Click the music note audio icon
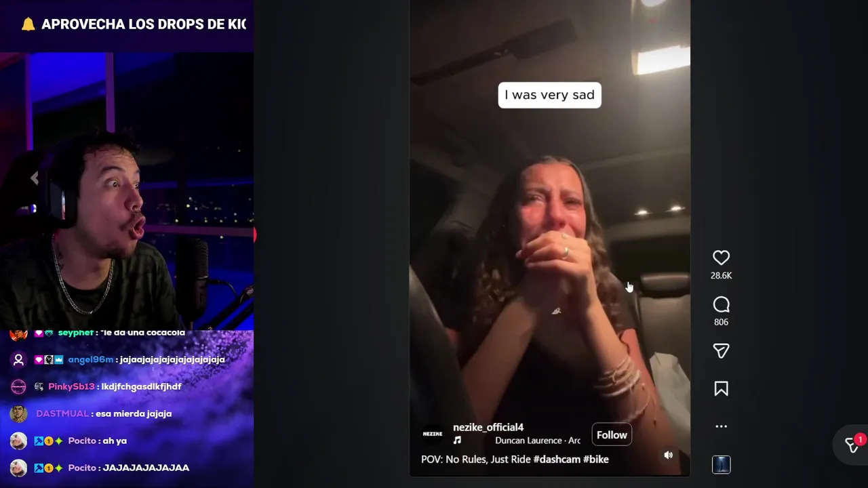The image size is (868, 488). coord(457,441)
